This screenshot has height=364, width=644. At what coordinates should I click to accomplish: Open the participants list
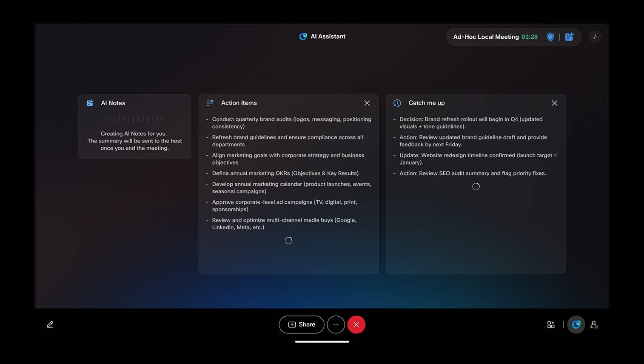point(594,325)
